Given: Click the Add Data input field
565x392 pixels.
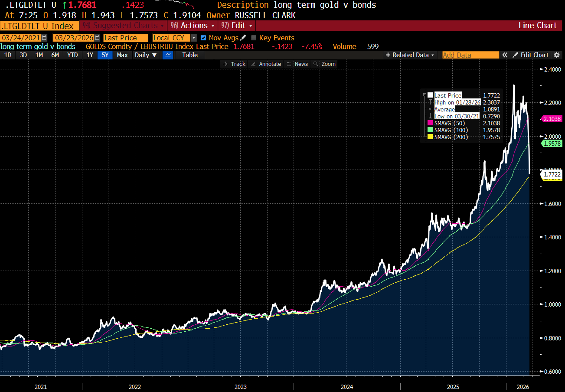Looking at the screenshot, I should click(x=471, y=55).
